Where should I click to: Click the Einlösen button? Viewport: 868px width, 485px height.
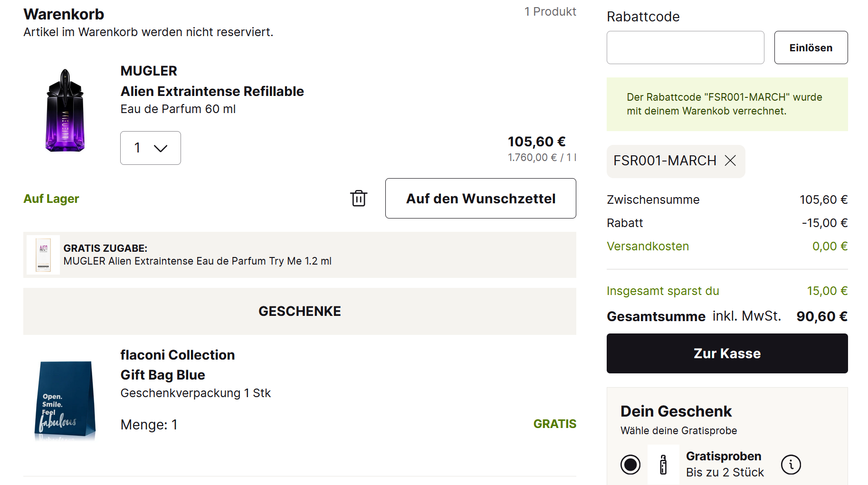pyautogui.click(x=811, y=48)
